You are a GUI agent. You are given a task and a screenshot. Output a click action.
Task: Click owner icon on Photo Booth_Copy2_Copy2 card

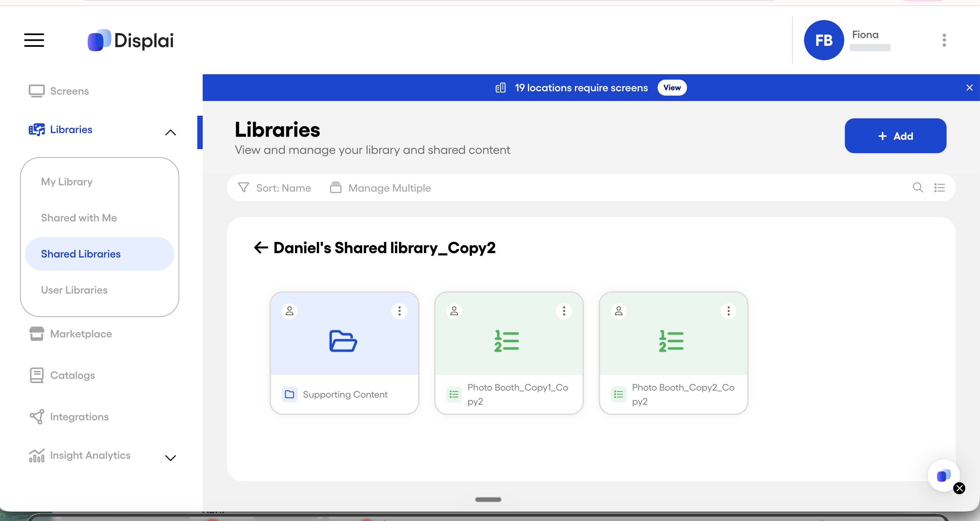(618, 311)
